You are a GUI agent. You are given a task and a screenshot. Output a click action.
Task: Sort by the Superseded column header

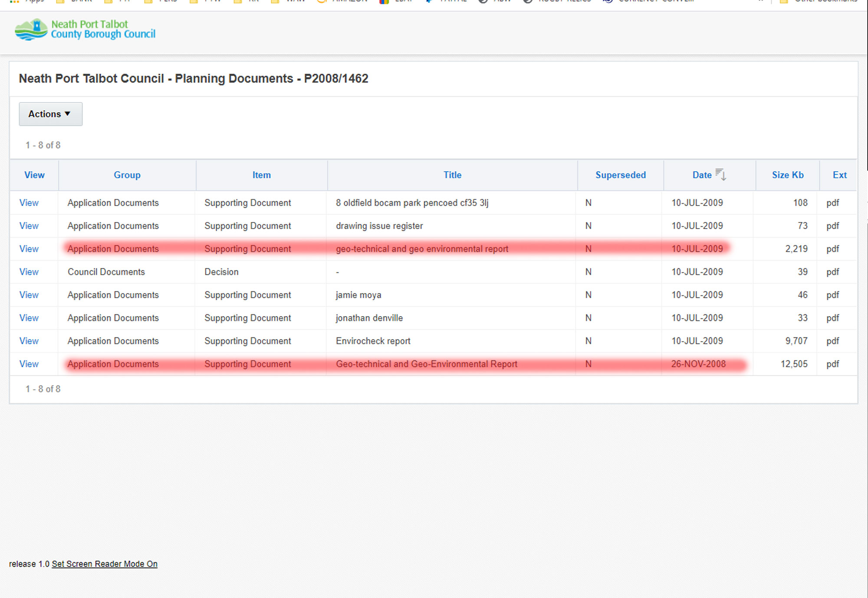click(621, 175)
